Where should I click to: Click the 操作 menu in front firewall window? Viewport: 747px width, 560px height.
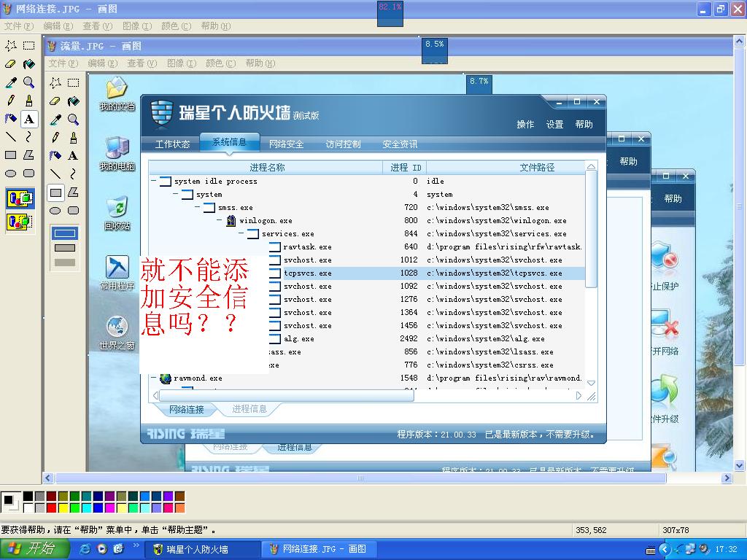click(525, 124)
